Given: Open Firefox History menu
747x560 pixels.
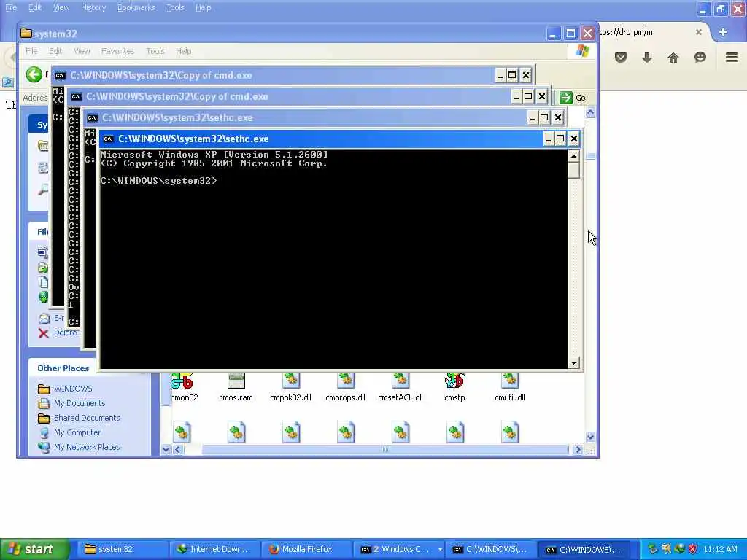Looking at the screenshot, I should point(93,7).
